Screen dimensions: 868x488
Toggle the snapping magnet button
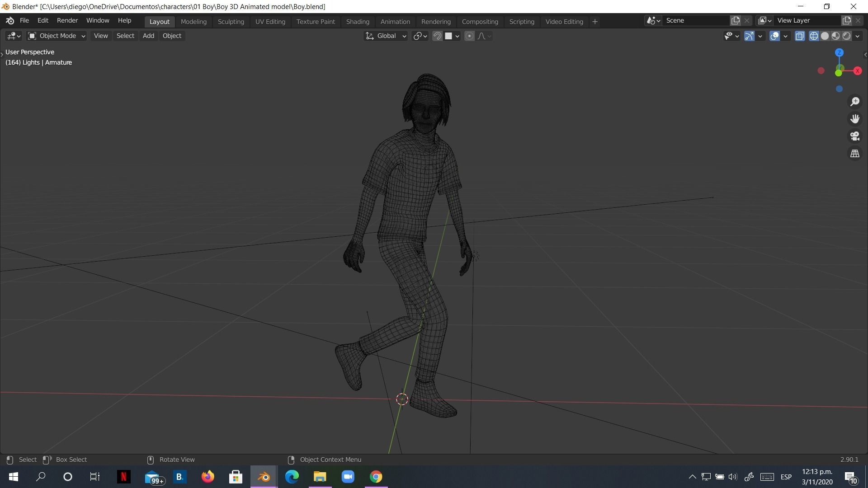[x=437, y=36]
